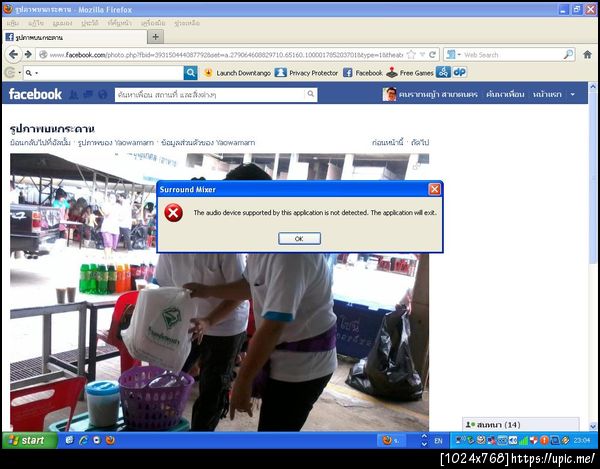Click the home link in Facebook header
This screenshot has height=469, width=600.
coord(547,94)
